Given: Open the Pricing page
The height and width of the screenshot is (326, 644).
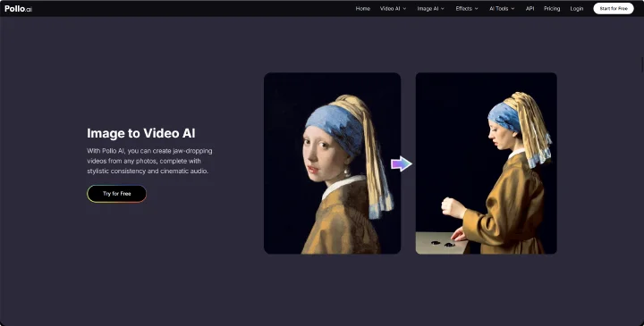Looking at the screenshot, I should tap(552, 9).
